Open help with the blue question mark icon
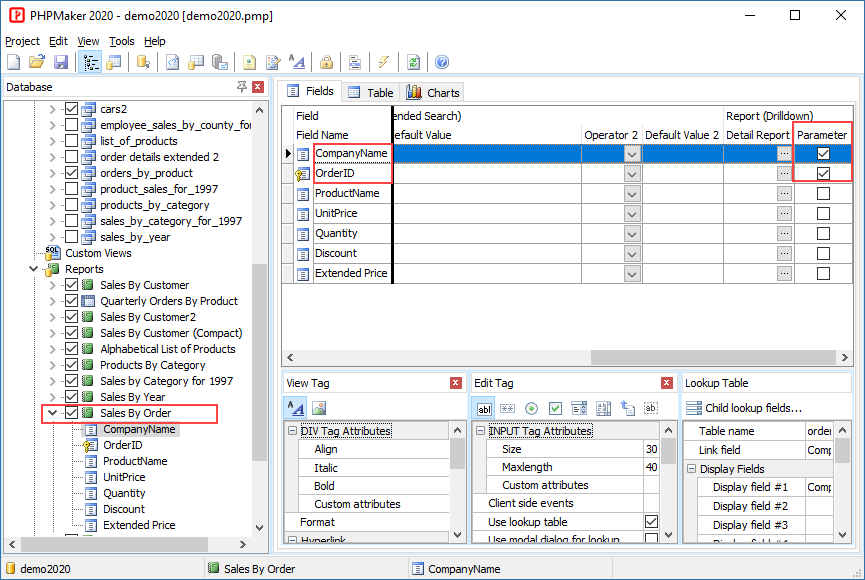The image size is (865, 580). 442,63
